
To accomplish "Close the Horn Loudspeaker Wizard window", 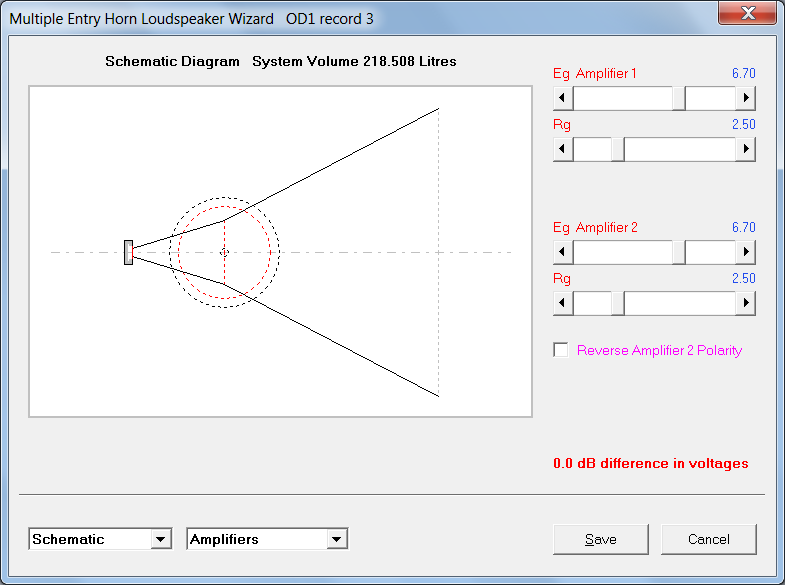I will coord(747,13).
